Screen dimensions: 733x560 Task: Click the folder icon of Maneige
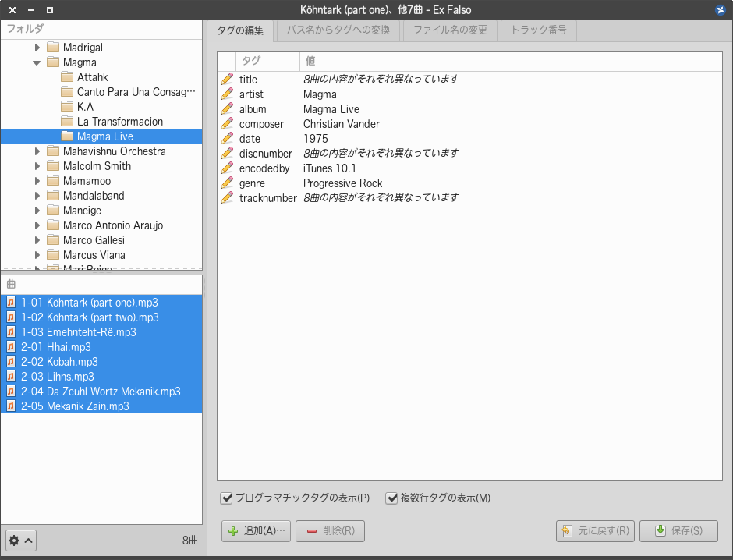53,211
